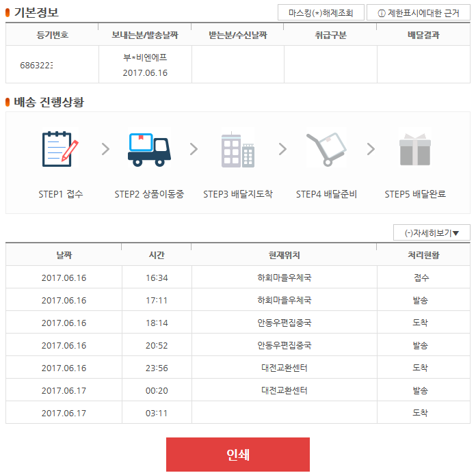476x473 pixels.
Task: Click 안동우편집중국 in the 18:14 row
Action: pyautogui.click(x=284, y=323)
